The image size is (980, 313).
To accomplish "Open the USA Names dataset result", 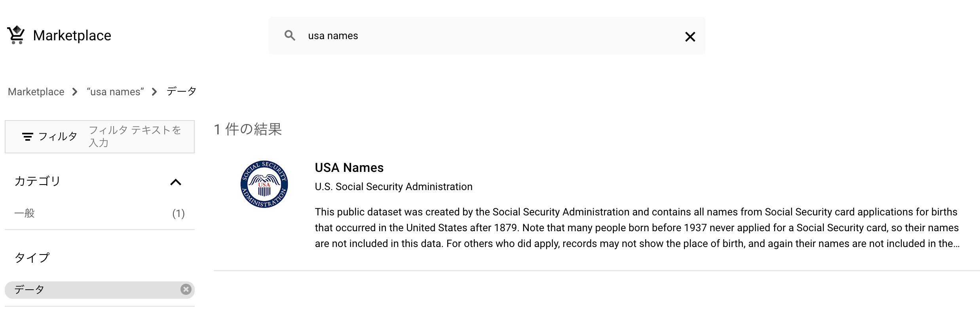I will coord(349,168).
